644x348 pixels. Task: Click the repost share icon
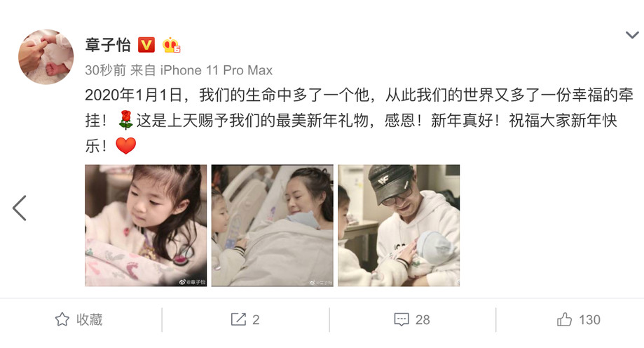coord(238,319)
